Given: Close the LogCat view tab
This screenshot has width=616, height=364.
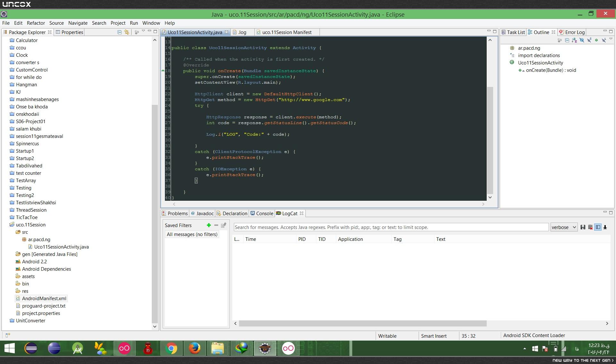Looking at the screenshot, I should pyautogui.click(x=302, y=213).
